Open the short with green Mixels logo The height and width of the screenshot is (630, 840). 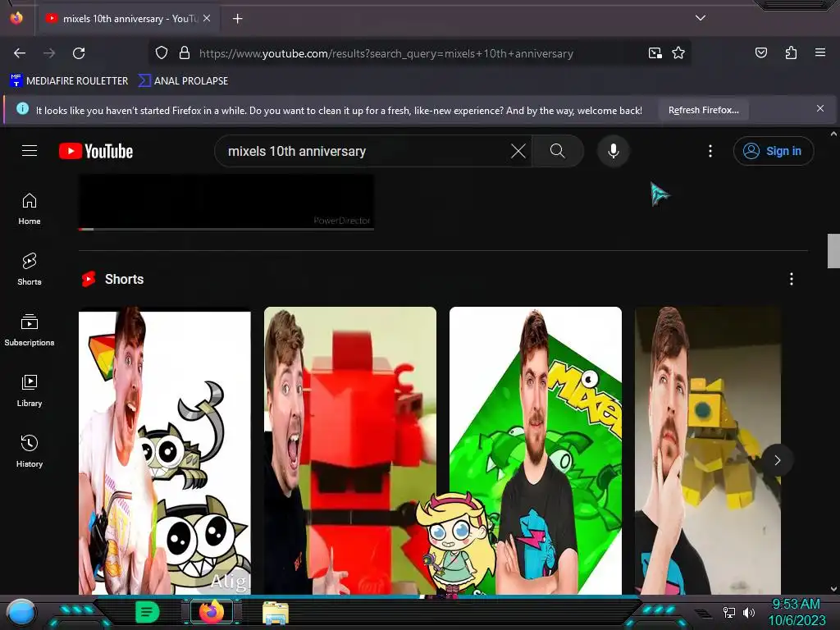click(x=536, y=451)
